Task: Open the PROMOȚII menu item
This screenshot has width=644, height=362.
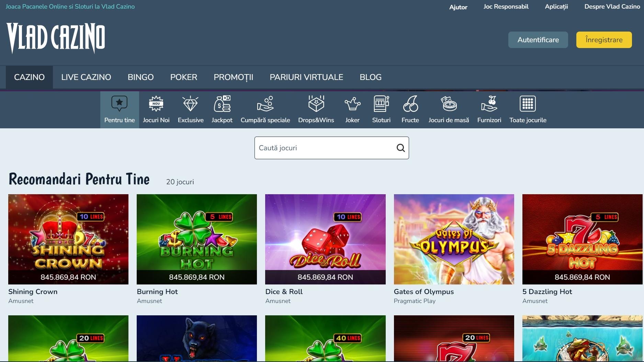Action: click(233, 77)
